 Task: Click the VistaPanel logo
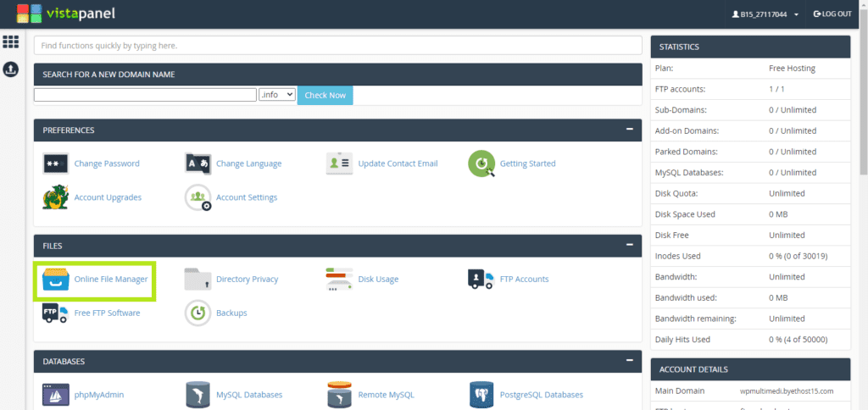[65, 14]
